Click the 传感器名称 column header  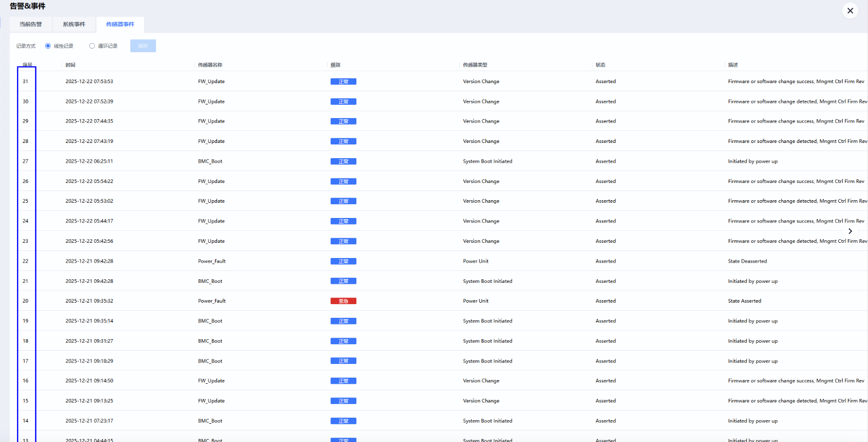(x=210, y=65)
